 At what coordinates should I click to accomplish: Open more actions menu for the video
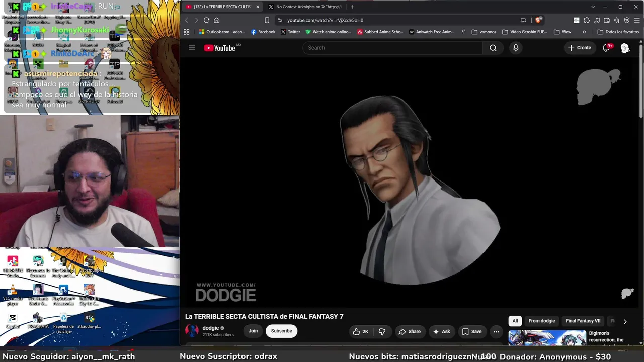click(x=496, y=332)
